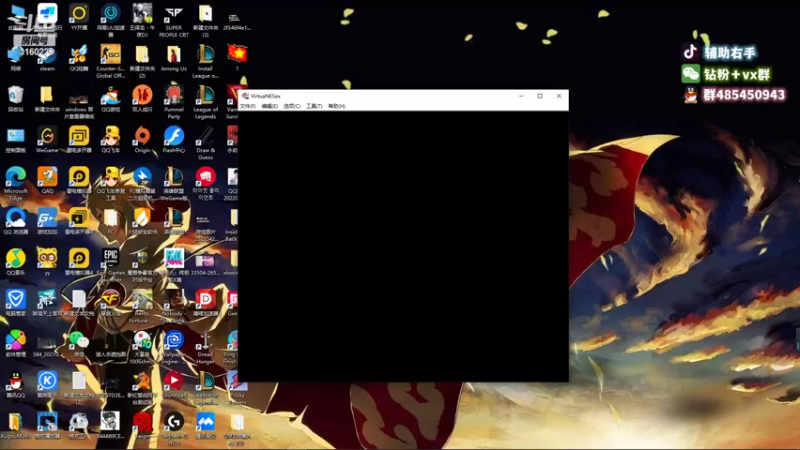Select the KugouMusic folder icon

coord(15,426)
